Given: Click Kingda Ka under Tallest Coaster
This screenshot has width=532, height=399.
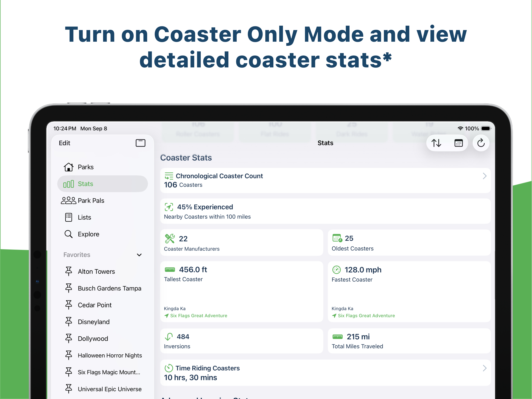Looking at the screenshot, I should coord(175,309).
